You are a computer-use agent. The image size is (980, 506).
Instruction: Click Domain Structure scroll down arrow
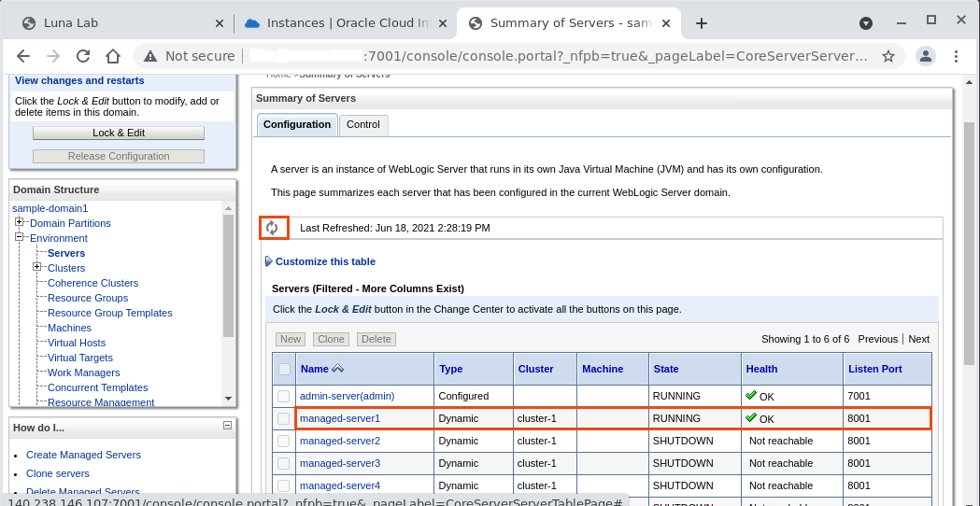pos(228,399)
